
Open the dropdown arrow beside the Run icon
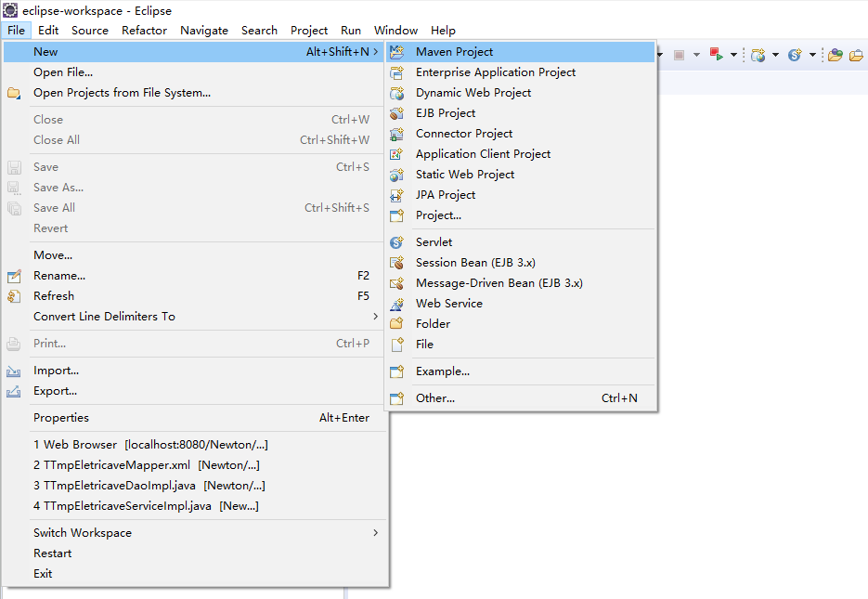[733, 54]
